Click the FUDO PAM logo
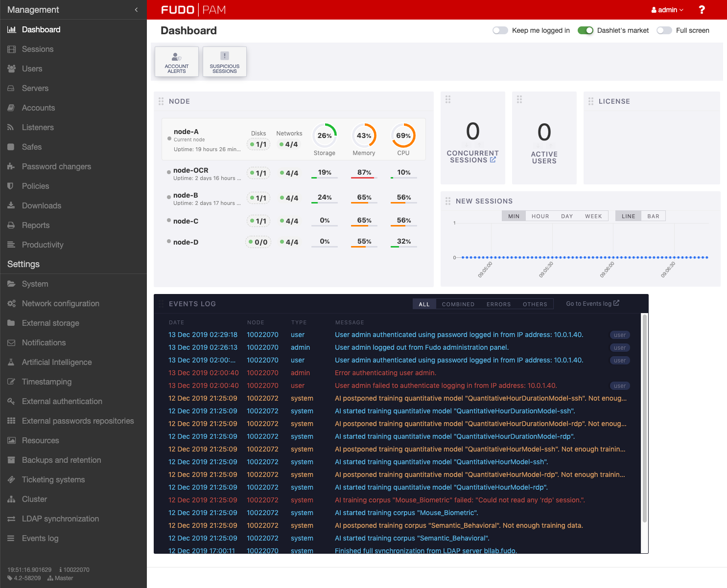This screenshot has height=588, width=727. (x=193, y=9)
